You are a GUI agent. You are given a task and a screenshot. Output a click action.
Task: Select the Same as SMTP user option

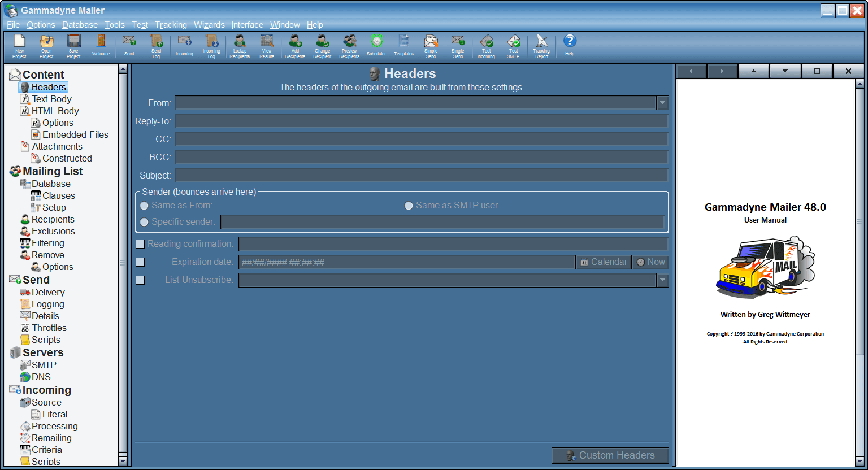409,206
